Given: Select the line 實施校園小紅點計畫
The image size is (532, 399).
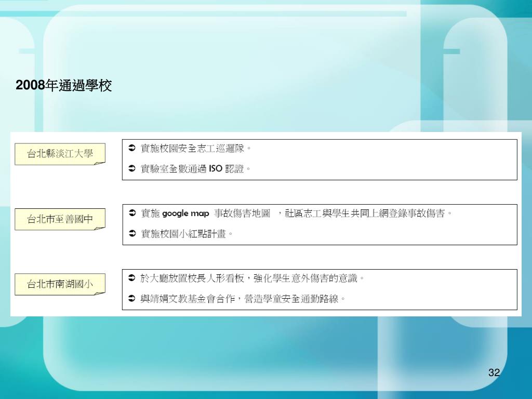Looking at the screenshot, I should tap(187, 234).
